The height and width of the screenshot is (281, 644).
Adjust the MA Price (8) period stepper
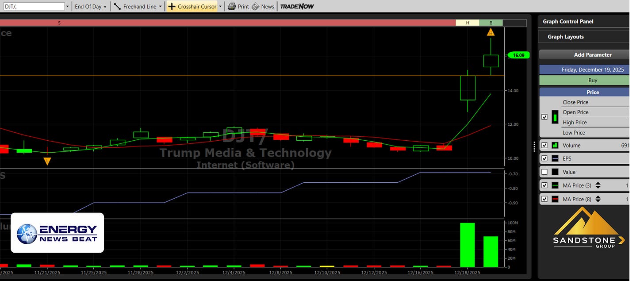[x=598, y=199]
